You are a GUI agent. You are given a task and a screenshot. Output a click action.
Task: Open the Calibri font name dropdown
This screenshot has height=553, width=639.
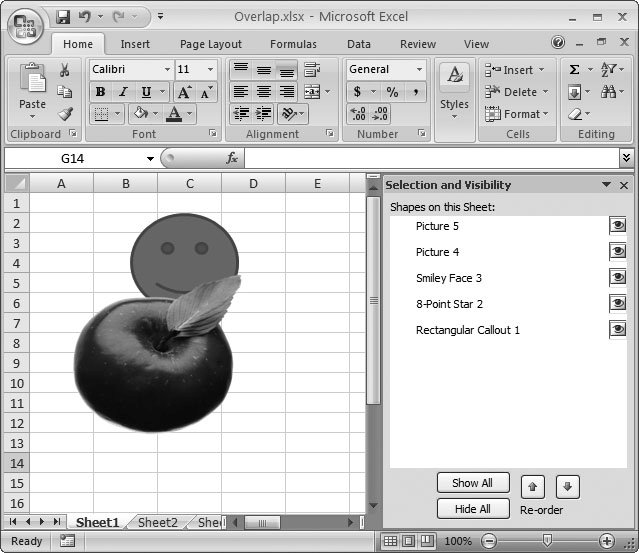pyautogui.click(x=166, y=70)
